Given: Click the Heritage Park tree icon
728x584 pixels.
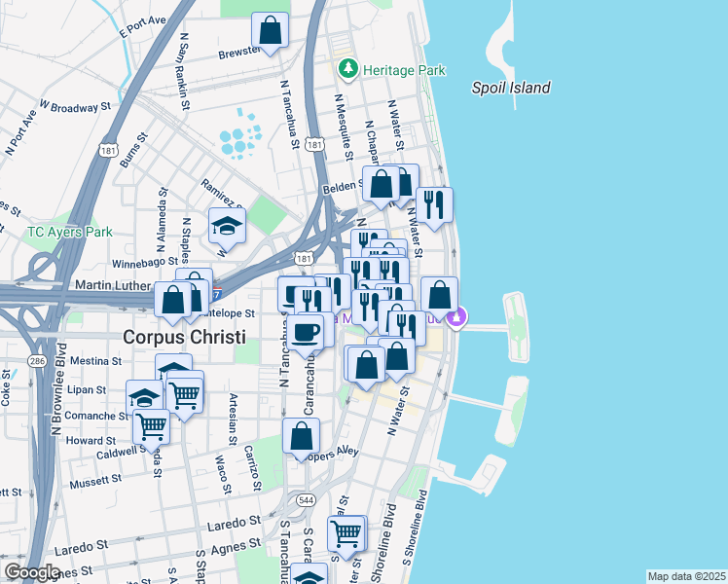Looking at the screenshot, I should [x=347, y=69].
